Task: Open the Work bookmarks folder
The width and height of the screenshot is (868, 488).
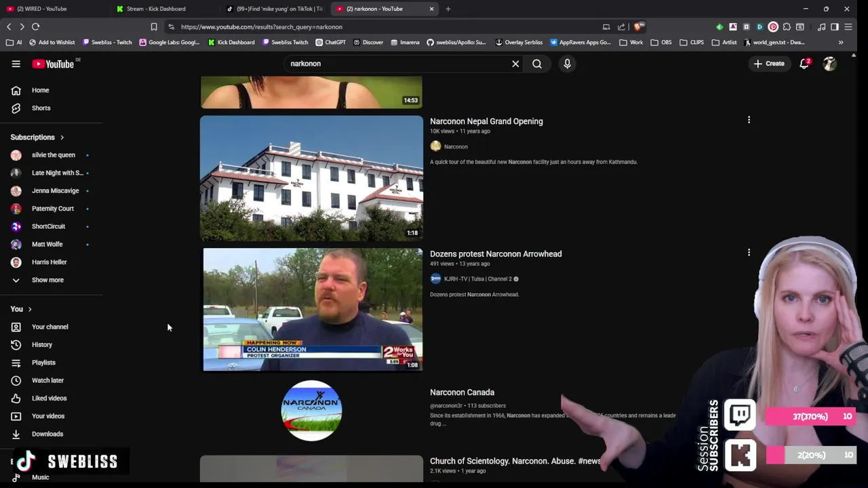Action: click(631, 42)
